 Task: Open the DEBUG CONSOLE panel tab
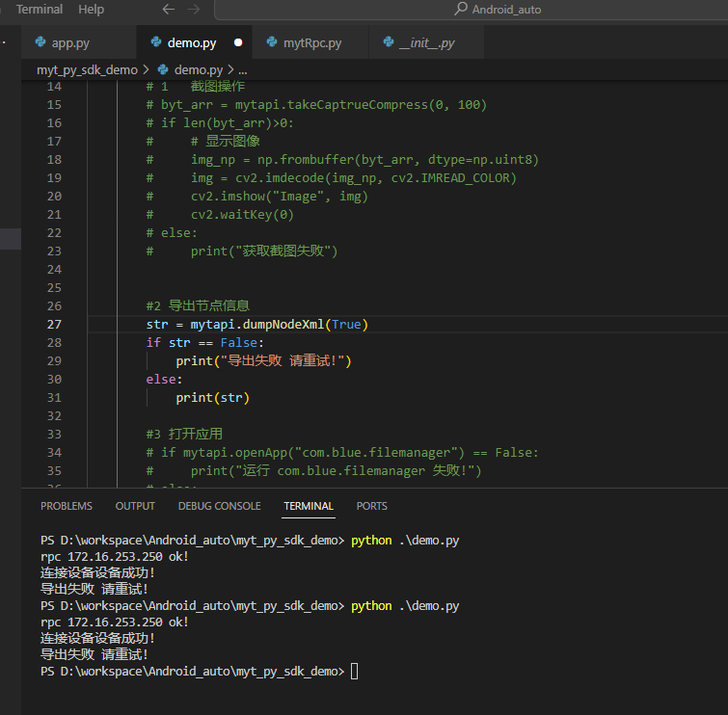tap(219, 506)
